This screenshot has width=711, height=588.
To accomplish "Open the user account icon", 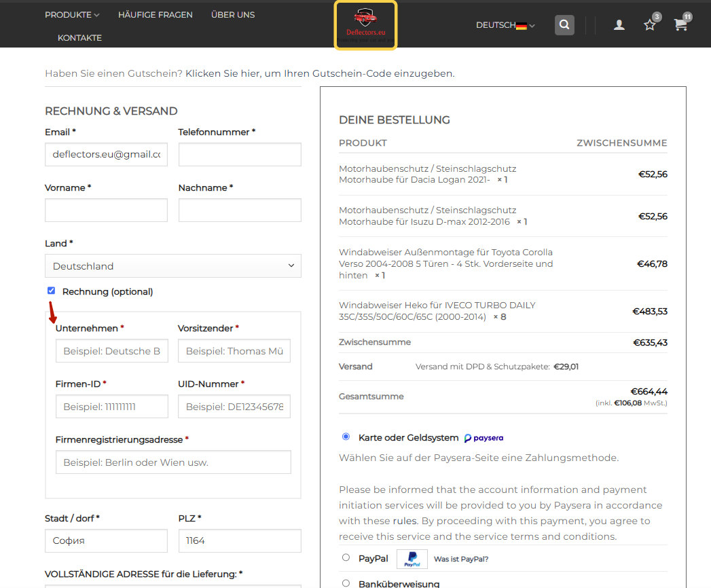I will pyautogui.click(x=619, y=25).
